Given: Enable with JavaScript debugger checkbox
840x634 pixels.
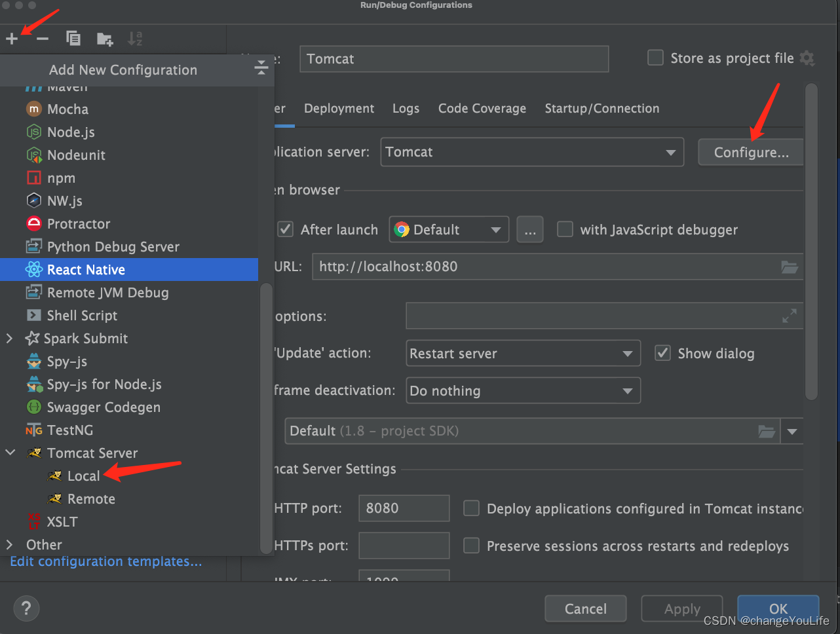Looking at the screenshot, I should 565,229.
